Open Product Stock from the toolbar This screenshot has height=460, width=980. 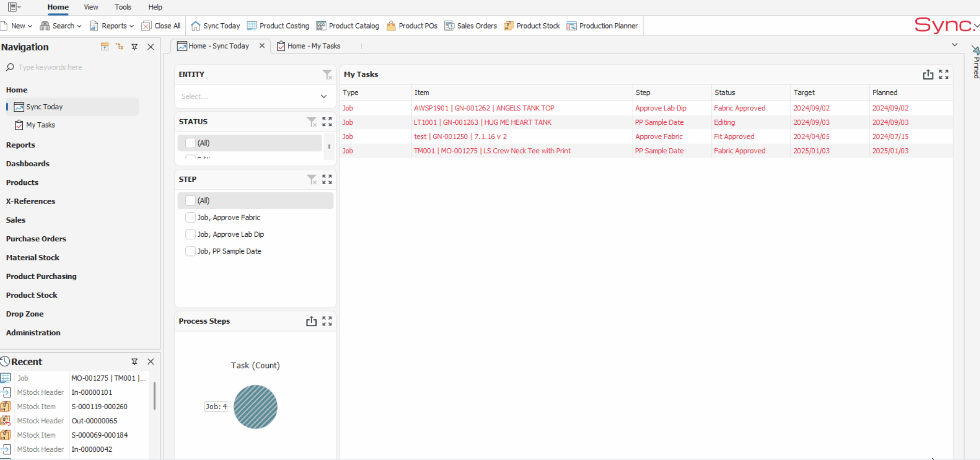click(x=532, y=26)
